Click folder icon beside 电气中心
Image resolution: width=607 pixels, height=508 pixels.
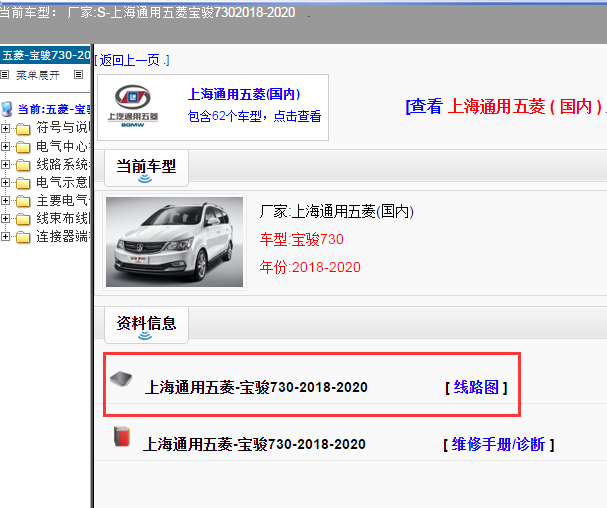pos(23,147)
